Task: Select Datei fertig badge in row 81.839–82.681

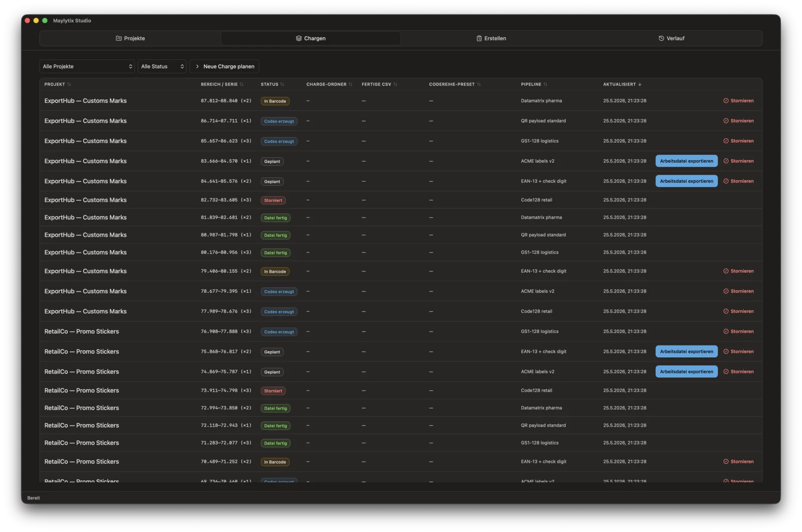Action: [275, 218]
